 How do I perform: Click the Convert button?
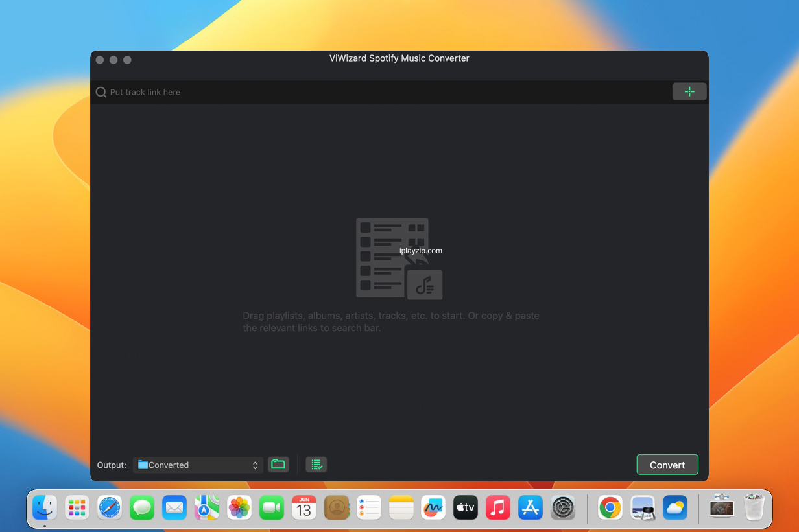667,465
